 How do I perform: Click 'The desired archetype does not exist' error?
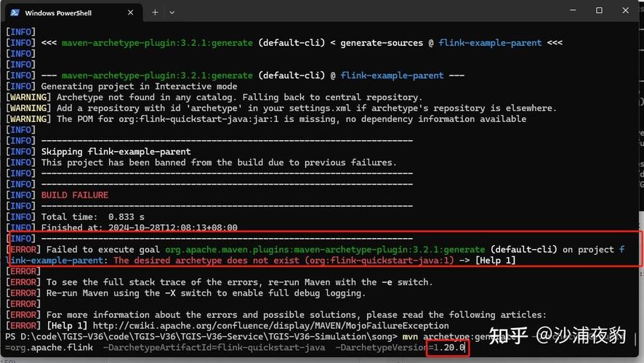pyautogui.click(x=283, y=261)
